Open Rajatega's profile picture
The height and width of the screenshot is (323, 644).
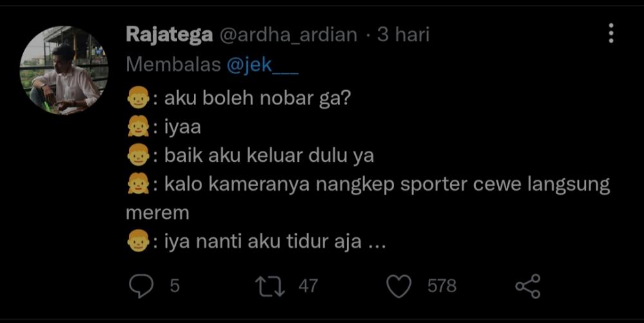64,70
